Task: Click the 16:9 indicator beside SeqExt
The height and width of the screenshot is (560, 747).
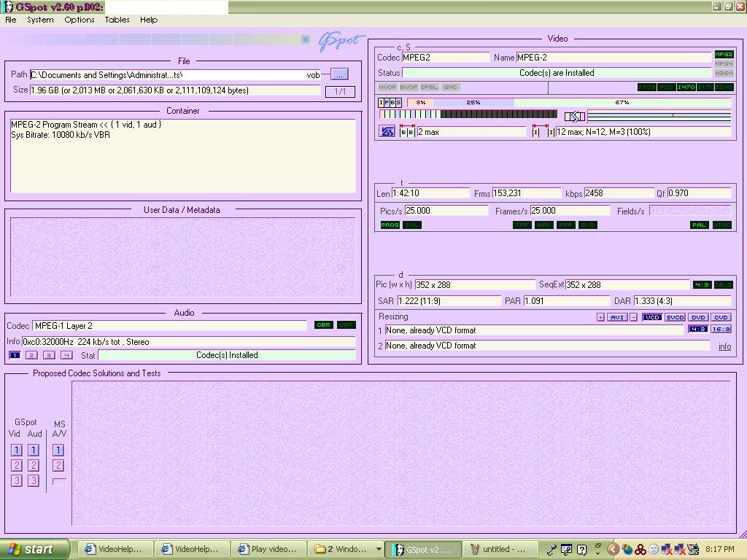Action: pos(723,285)
